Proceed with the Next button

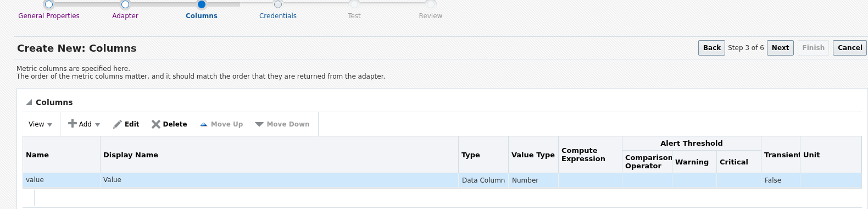(780, 48)
